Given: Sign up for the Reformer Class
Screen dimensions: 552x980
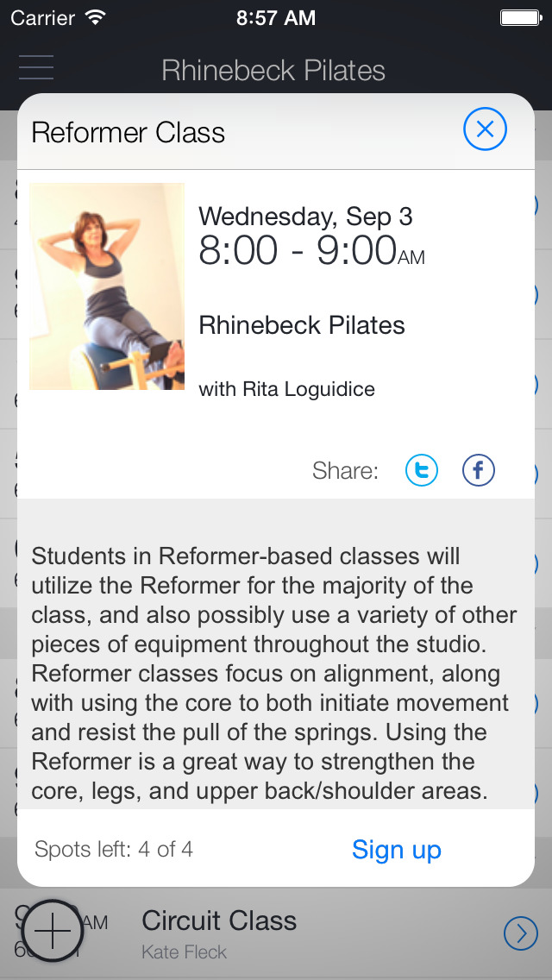Looking at the screenshot, I should pos(396,850).
